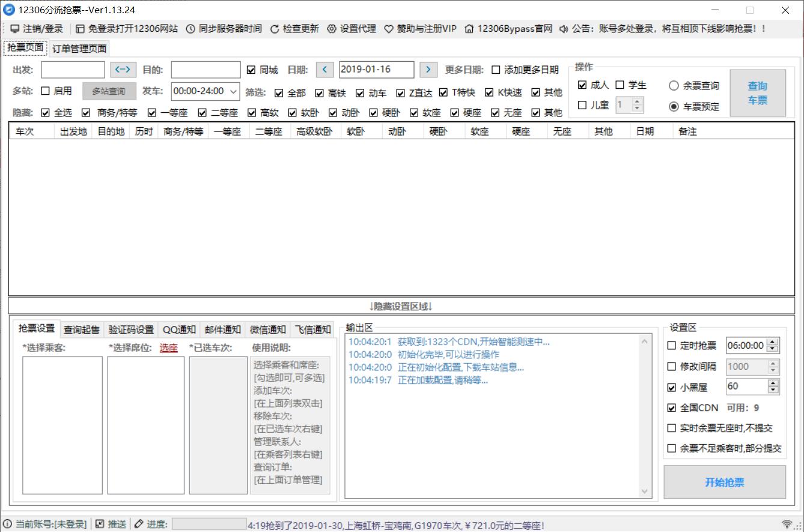Click the 推送 icon in the status bar
The height and width of the screenshot is (532, 804).
(99, 523)
